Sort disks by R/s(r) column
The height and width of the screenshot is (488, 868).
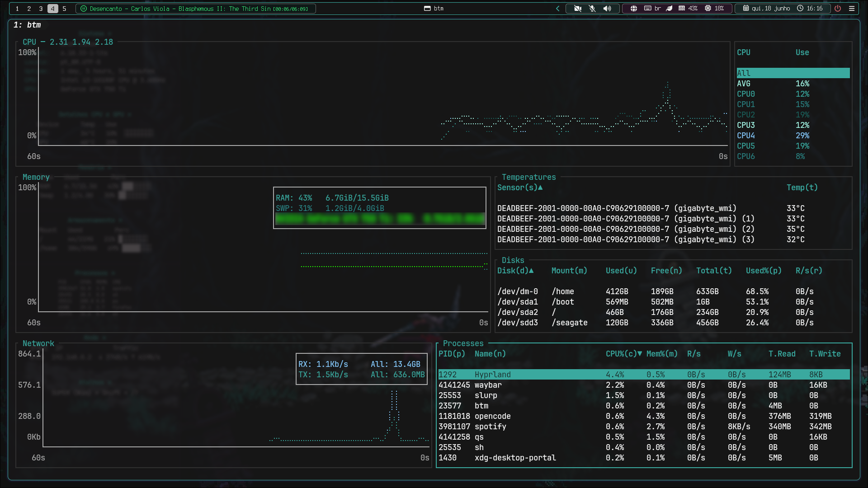pos(809,271)
